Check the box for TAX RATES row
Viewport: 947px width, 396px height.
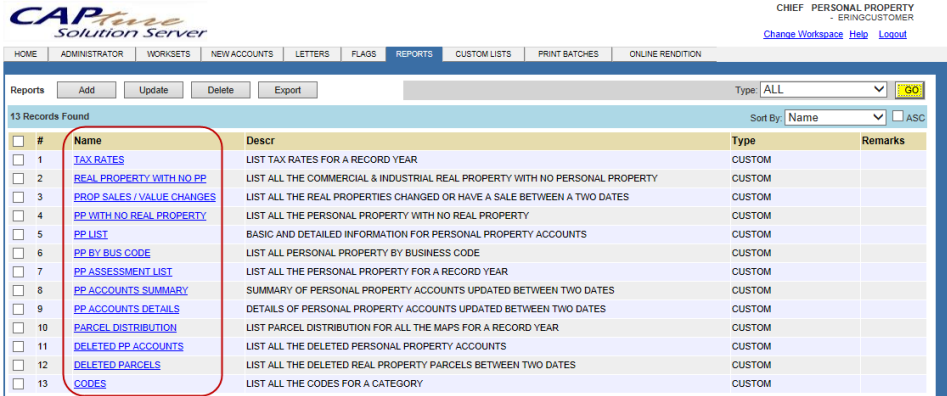[x=19, y=160]
